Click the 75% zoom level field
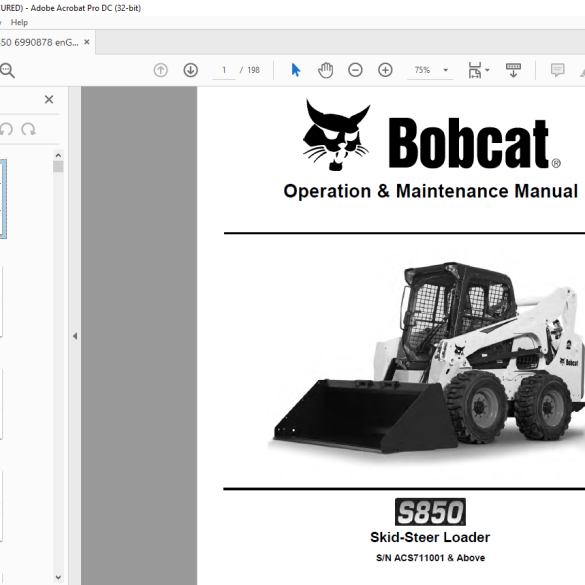 (x=422, y=70)
